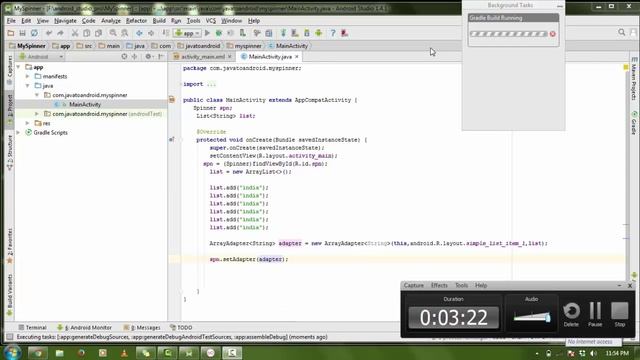Open the Build menu
This screenshot has width=640, height=360.
pos(159,21)
